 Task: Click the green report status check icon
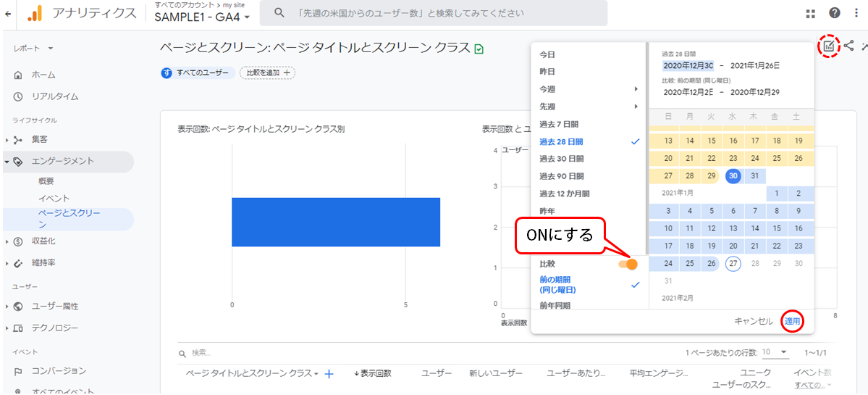[479, 49]
